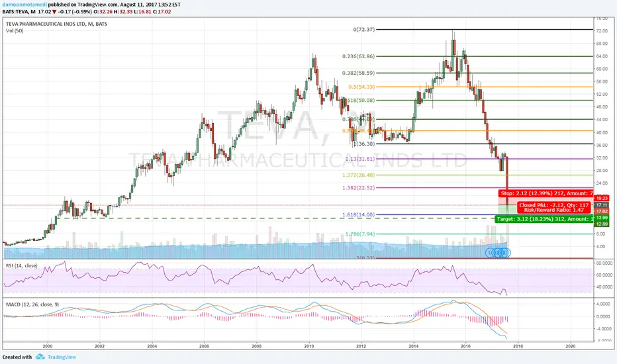This screenshot has height=364, width=617.
Task: Click the red Stop: 2.12 (12.39%) label
Action: tap(546, 193)
